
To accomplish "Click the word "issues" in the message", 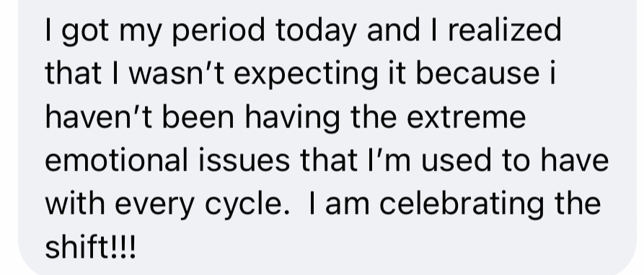I will tap(244, 159).
